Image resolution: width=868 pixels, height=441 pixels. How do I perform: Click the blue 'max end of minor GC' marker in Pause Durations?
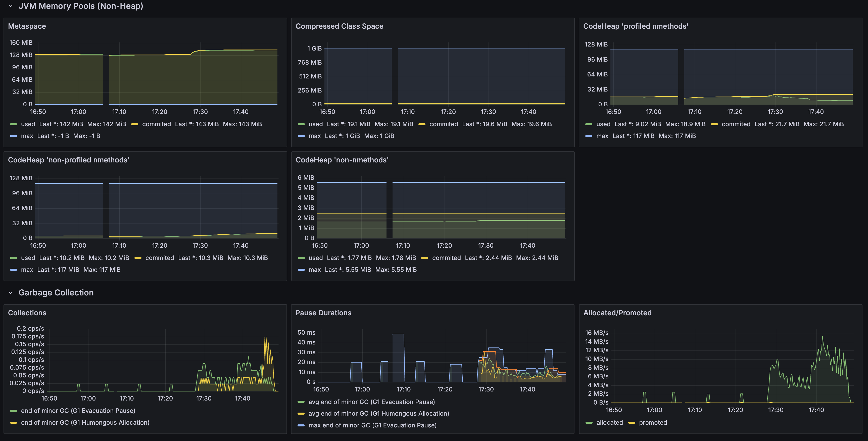click(301, 425)
